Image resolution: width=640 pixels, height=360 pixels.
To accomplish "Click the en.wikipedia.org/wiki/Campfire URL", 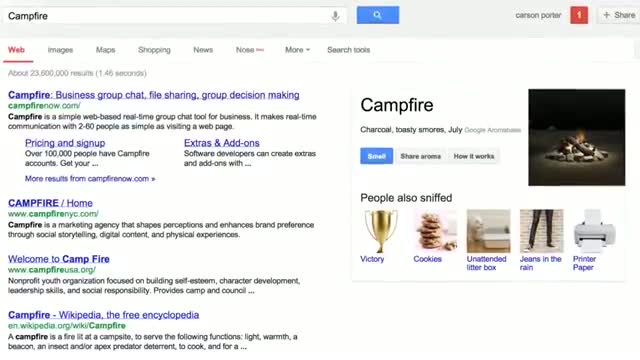I will [x=67, y=325].
